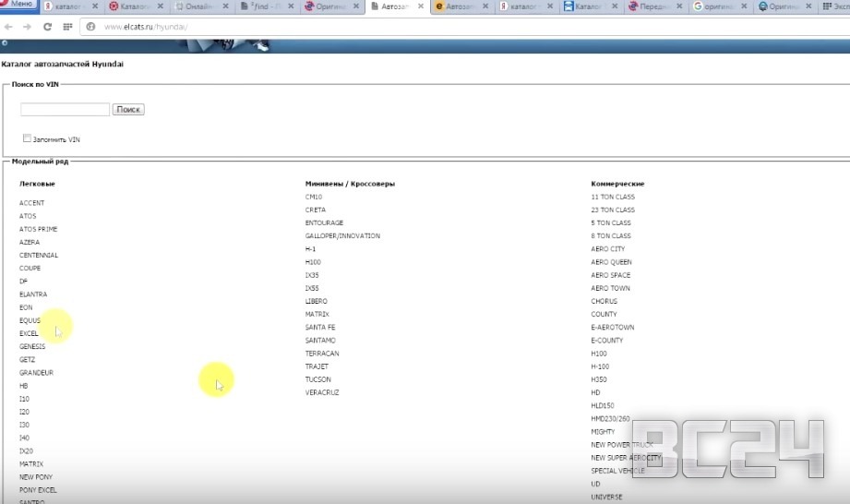Image resolution: width=850 pixels, height=504 pixels.
Task: Open the ELANTRA model link
Action: [33, 294]
